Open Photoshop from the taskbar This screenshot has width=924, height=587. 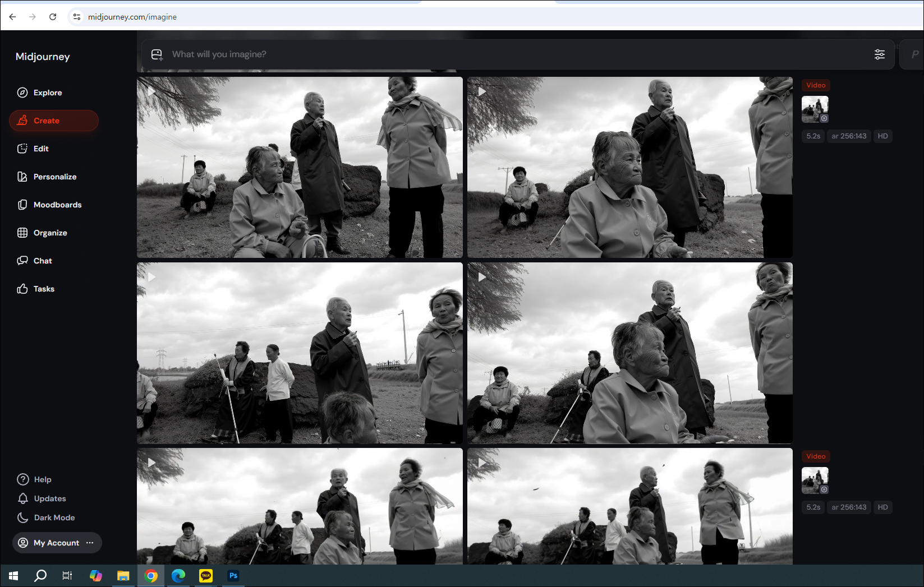coord(233,576)
